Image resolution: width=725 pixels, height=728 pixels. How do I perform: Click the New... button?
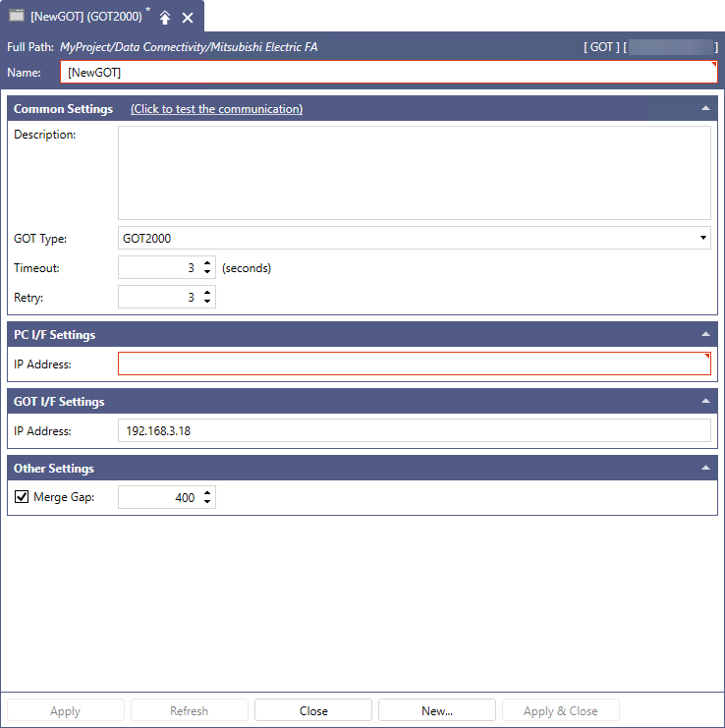[437, 710]
